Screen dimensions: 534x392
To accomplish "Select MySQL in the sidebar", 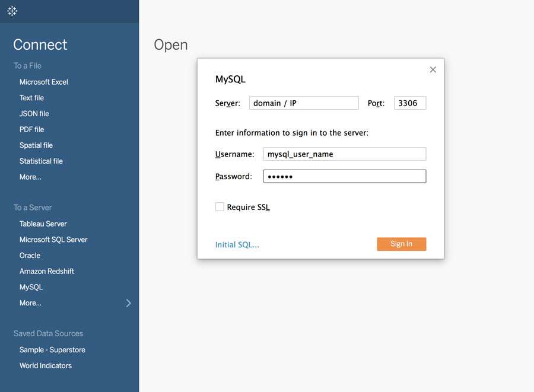I will [x=31, y=287].
